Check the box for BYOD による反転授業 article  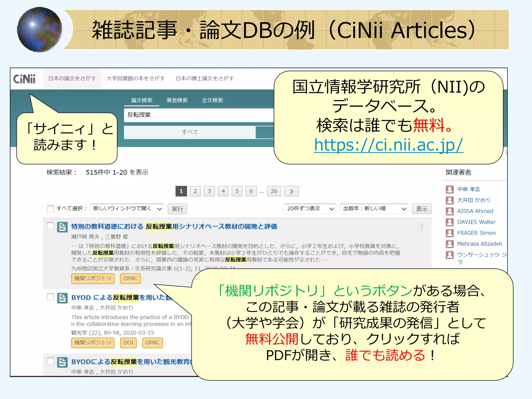tap(50, 297)
